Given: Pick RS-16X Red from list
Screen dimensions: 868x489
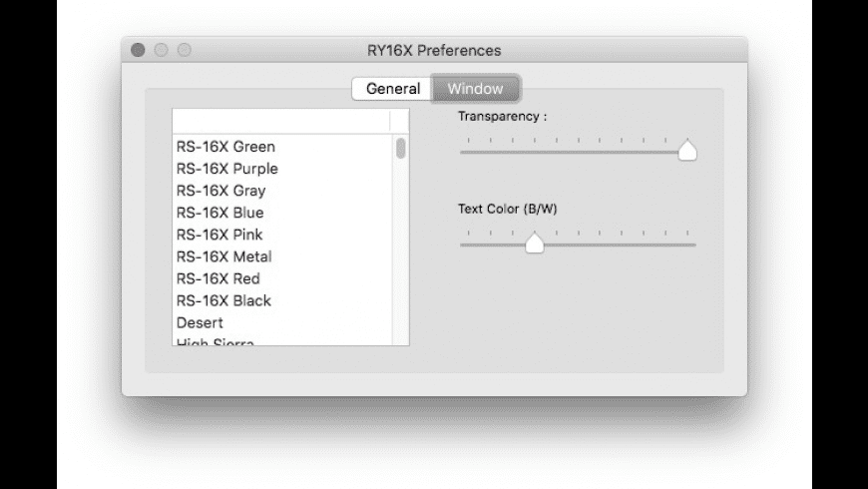Looking at the screenshot, I should 218,278.
